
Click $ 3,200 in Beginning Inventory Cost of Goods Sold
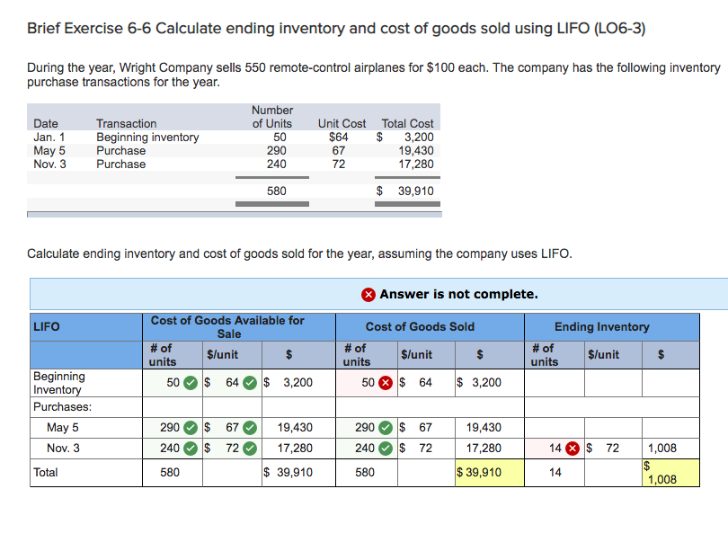479,383
